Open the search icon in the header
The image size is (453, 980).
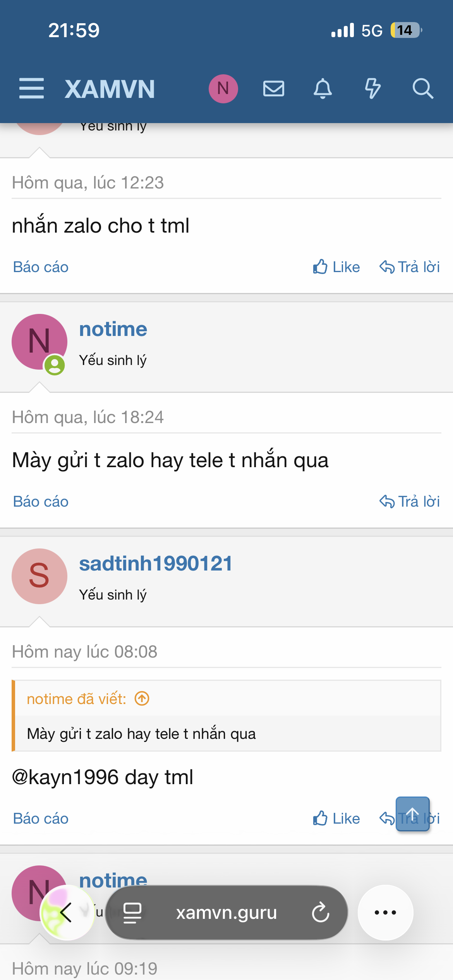point(423,89)
